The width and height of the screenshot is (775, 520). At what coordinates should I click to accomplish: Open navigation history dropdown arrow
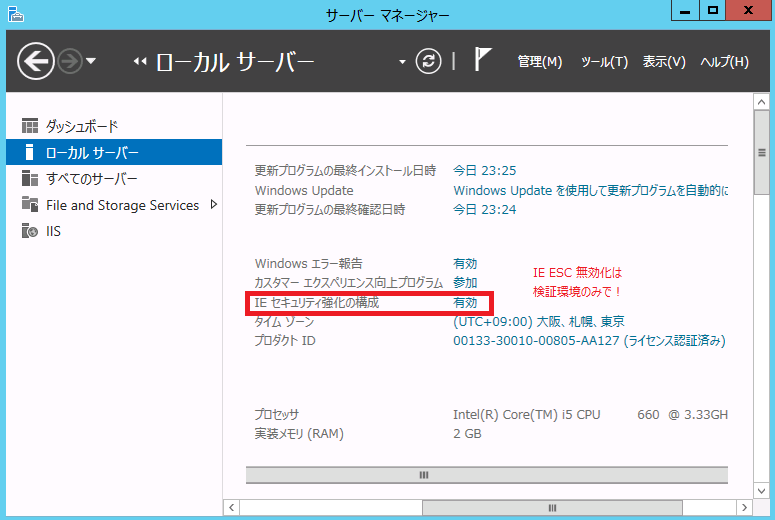tap(91, 62)
